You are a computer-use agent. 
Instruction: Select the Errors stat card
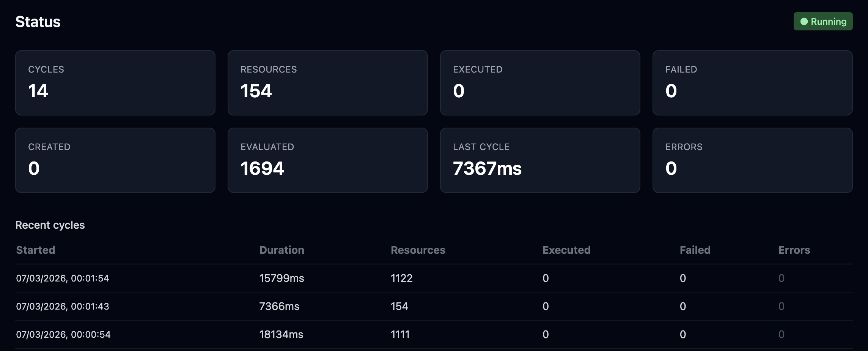(x=752, y=160)
